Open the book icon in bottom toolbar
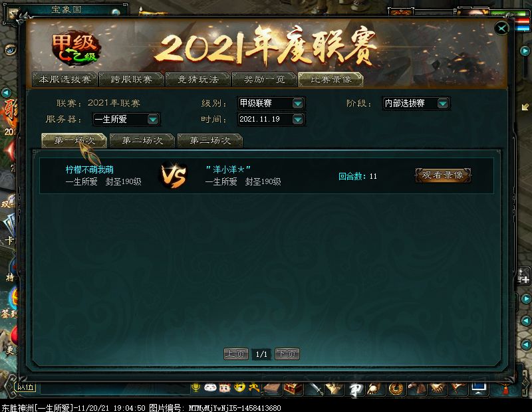Viewport: 532px width, 412px height. click(x=273, y=389)
